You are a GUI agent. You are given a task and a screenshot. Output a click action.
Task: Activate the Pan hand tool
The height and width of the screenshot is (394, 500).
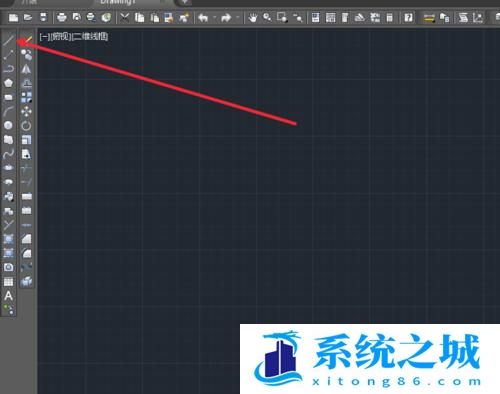tap(253, 17)
